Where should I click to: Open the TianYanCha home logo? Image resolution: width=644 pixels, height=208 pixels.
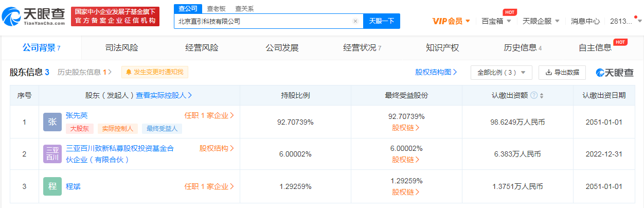(x=34, y=17)
